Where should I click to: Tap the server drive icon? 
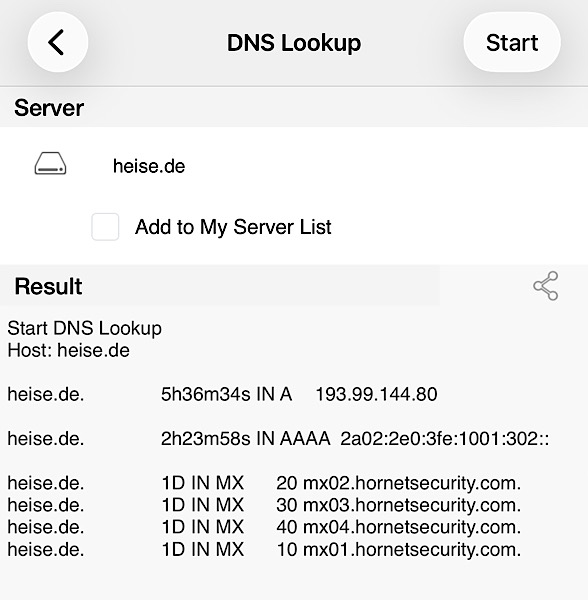click(x=50, y=164)
